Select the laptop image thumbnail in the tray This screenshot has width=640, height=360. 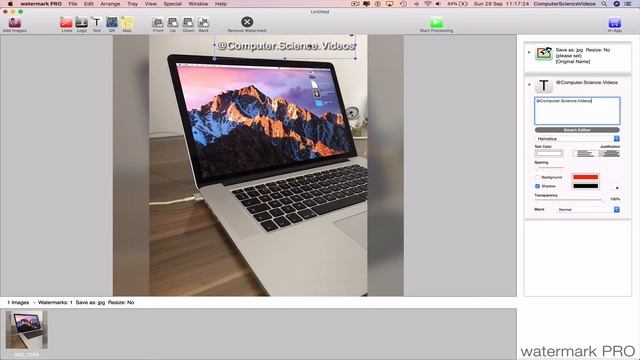[27, 330]
